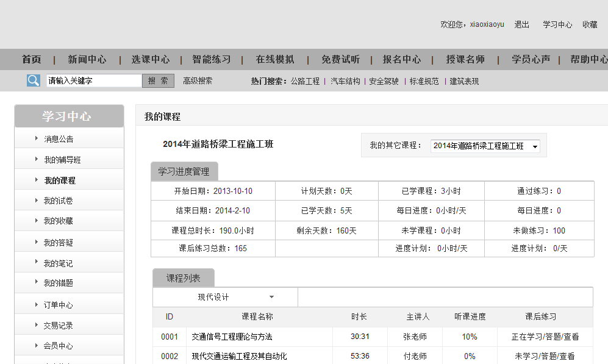This screenshot has height=364, width=608.
Task: Open 在线模拟 from the top menu
Action: 274,60
